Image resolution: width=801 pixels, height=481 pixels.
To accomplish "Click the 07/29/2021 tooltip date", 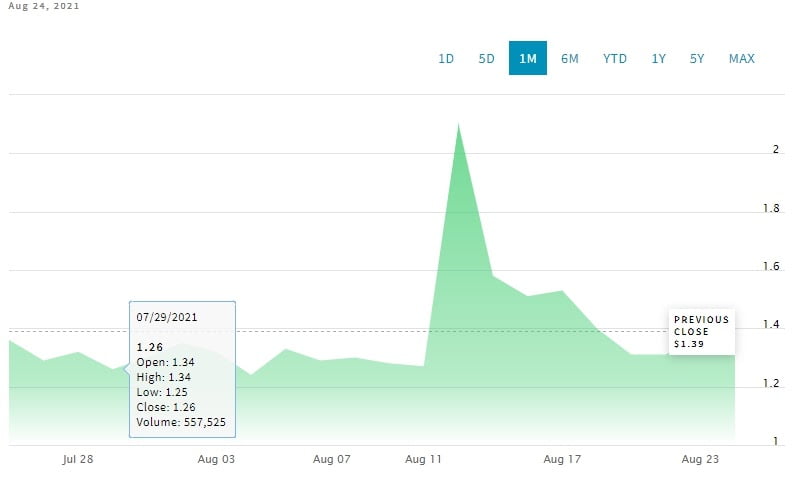I will coord(167,317).
